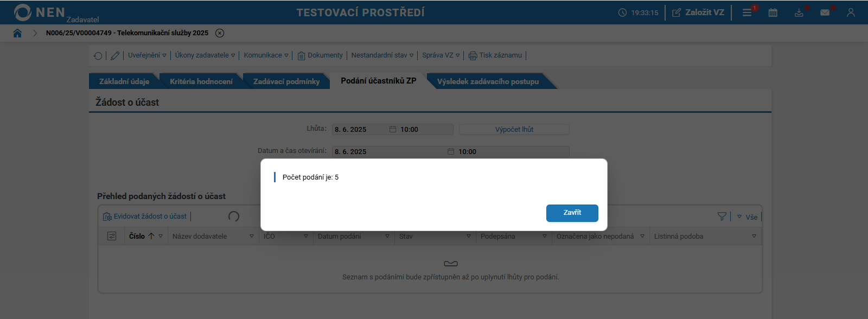This screenshot has height=319, width=868.
Task: Open Dokumenty from the toolbar
Action: (x=320, y=55)
